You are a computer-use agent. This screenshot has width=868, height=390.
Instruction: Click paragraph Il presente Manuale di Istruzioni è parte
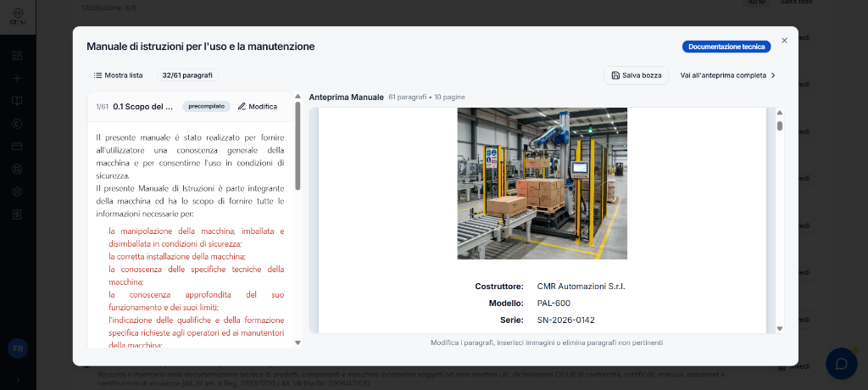pyautogui.click(x=190, y=201)
